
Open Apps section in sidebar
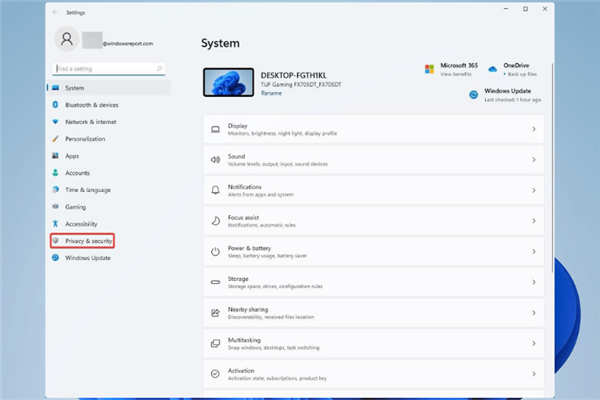pos(109,155)
